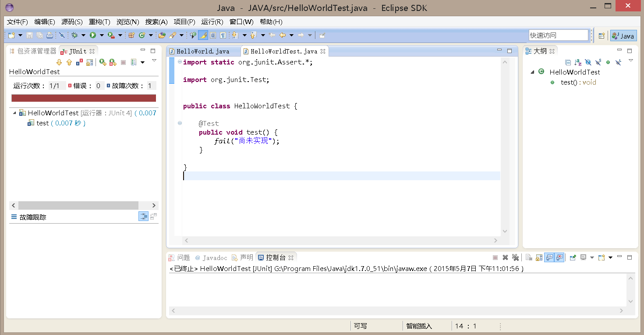Click the New Java Package icon
The image size is (644, 335).
[131, 35]
